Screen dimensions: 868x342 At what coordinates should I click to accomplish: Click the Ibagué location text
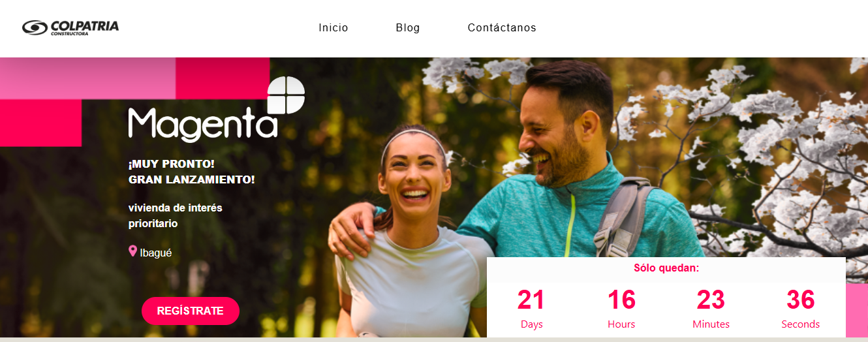coord(156,253)
